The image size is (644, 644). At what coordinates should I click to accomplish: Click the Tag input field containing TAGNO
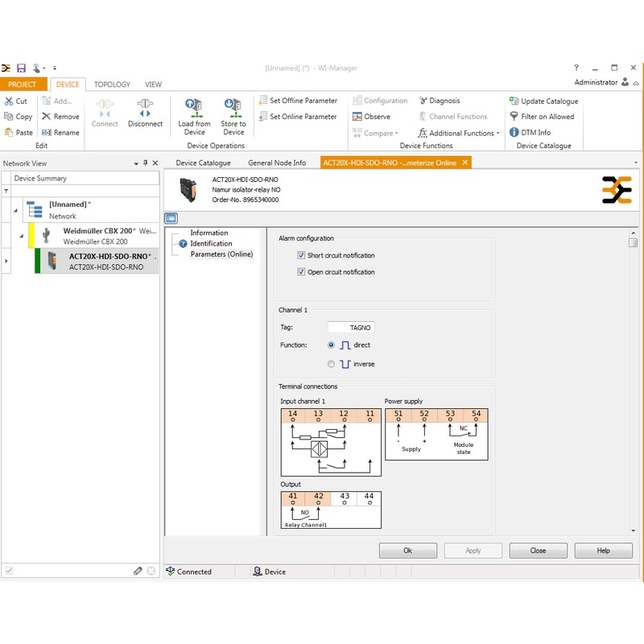point(351,328)
